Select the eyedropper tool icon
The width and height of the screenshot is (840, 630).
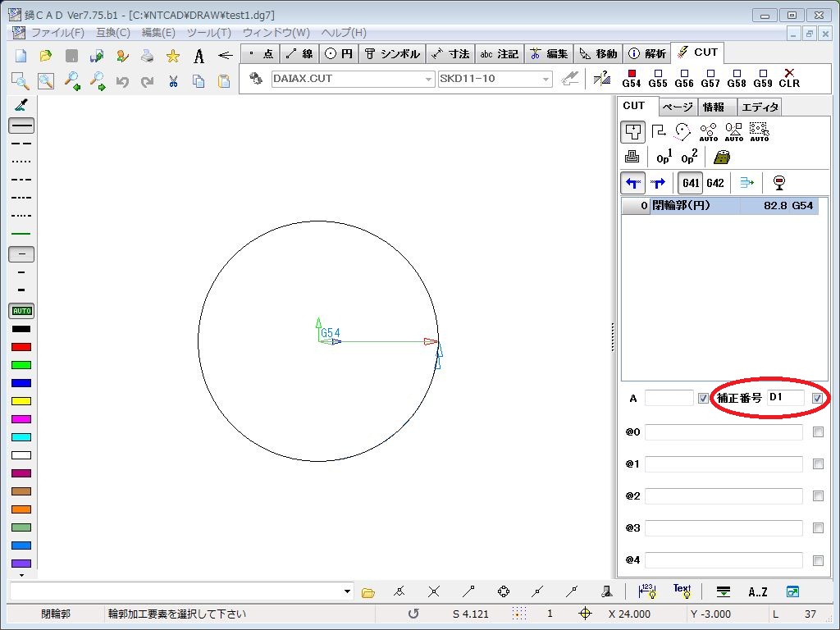(21, 106)
